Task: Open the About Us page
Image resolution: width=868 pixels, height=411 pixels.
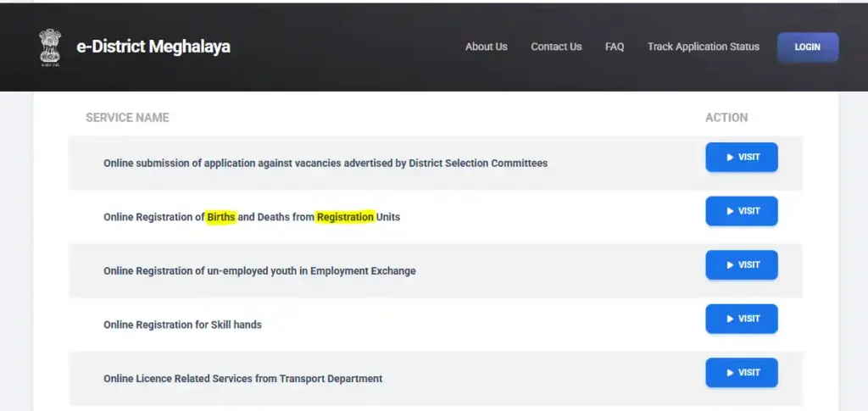Action: coord(486,47)
